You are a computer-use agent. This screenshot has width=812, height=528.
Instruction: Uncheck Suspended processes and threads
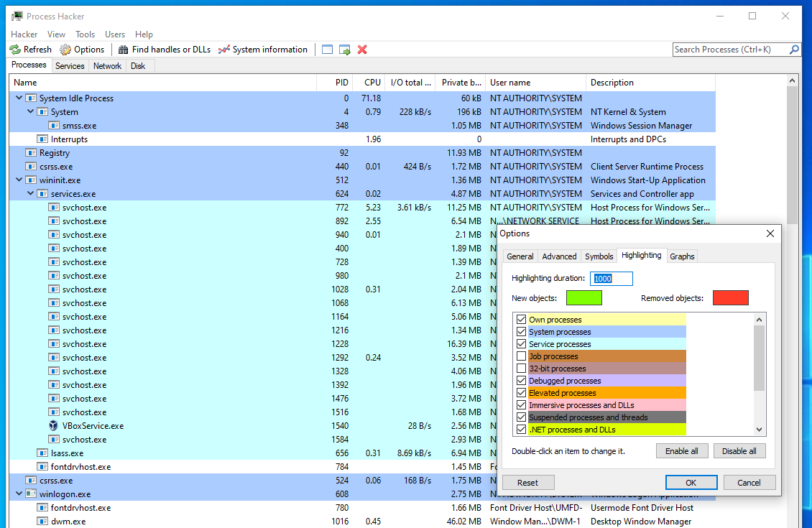click(x=522, y=417)
